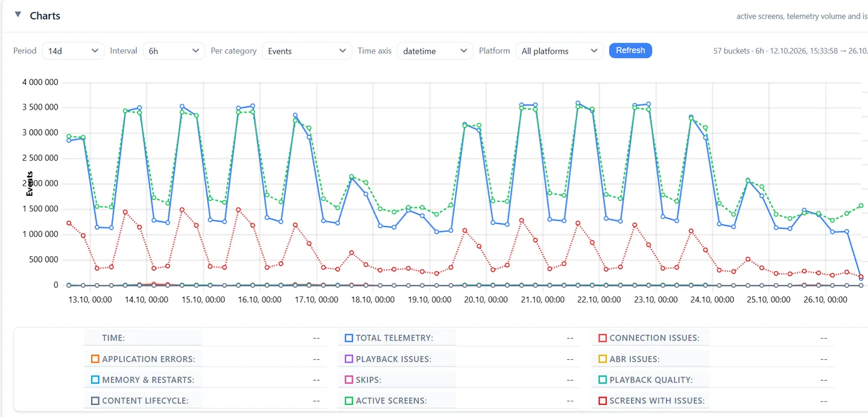Open the Platform dropdown showing All platforms
This screenshot has height=417, width=868.
560,51
